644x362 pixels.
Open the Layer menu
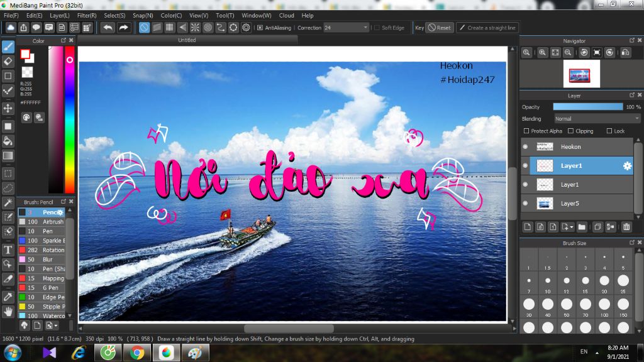[x=60, y=15]
